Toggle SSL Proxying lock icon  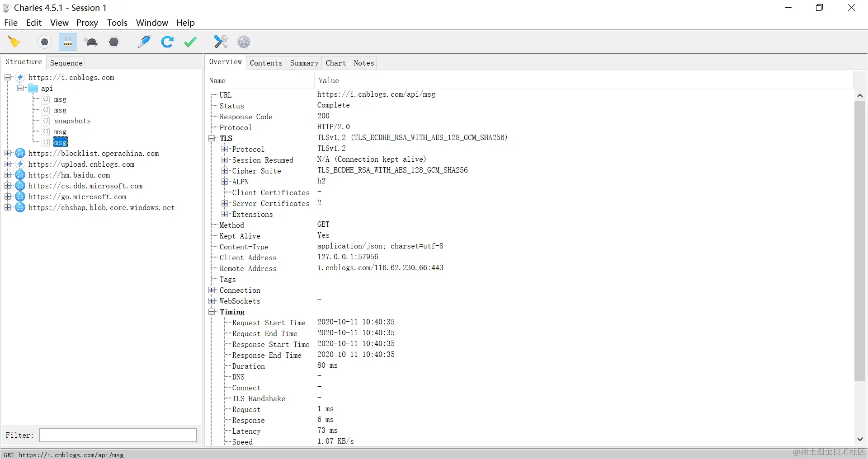(68, 42)
